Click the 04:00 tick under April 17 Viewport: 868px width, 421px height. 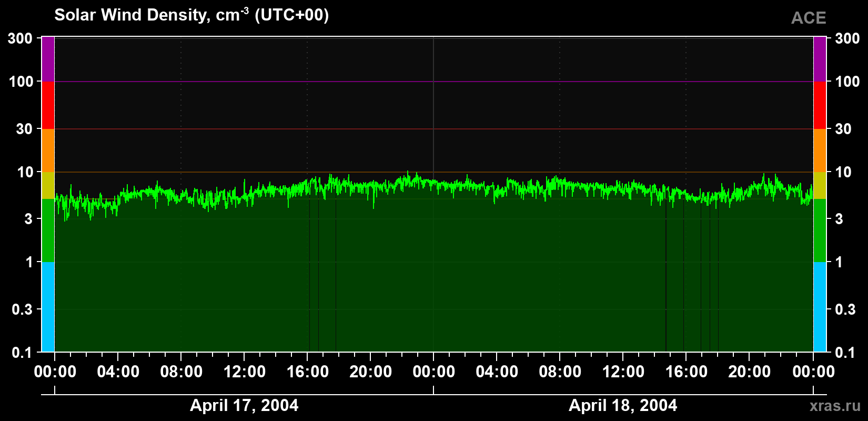(118, 372)
